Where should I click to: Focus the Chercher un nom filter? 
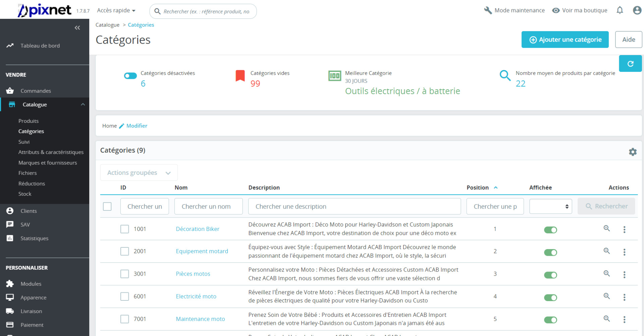click(x=209, y=206)
